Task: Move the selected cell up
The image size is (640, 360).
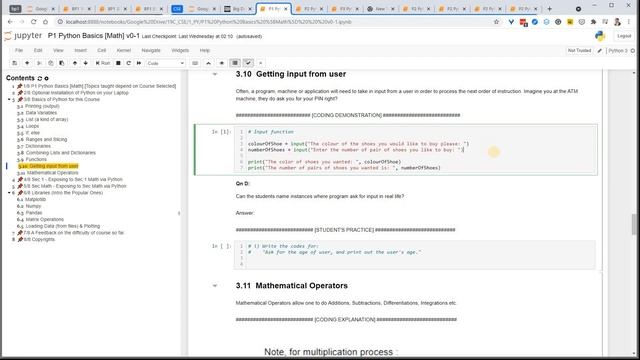Action: tap(75, 63)
